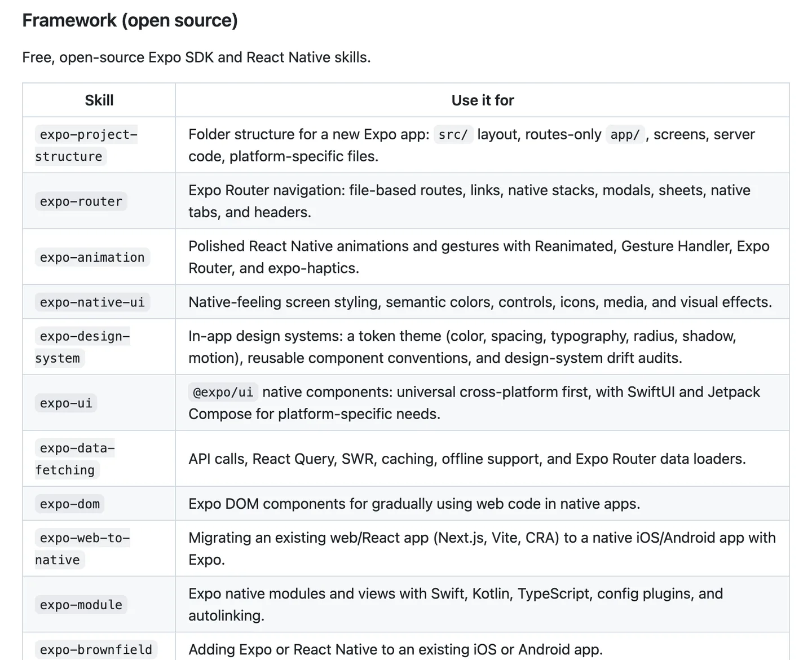Click the 'Polished React Native animations' description
Screen dimensions: 812x660
(x=479, y=257)
